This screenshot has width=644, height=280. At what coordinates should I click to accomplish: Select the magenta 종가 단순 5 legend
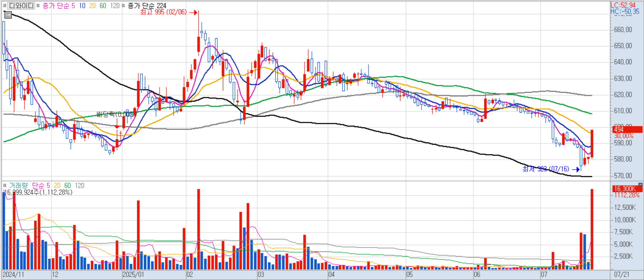pyautogui.click(x=59, y=6)
